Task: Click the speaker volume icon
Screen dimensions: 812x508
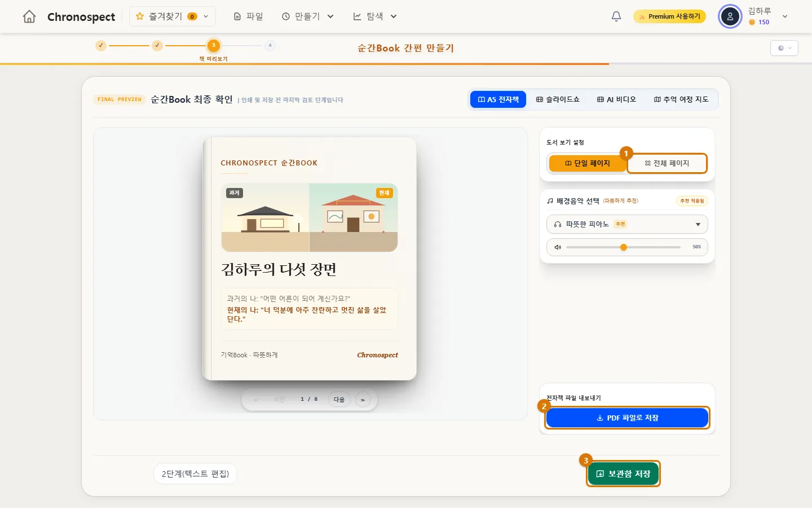Action: pyautogui.click(x=557, y=247)
